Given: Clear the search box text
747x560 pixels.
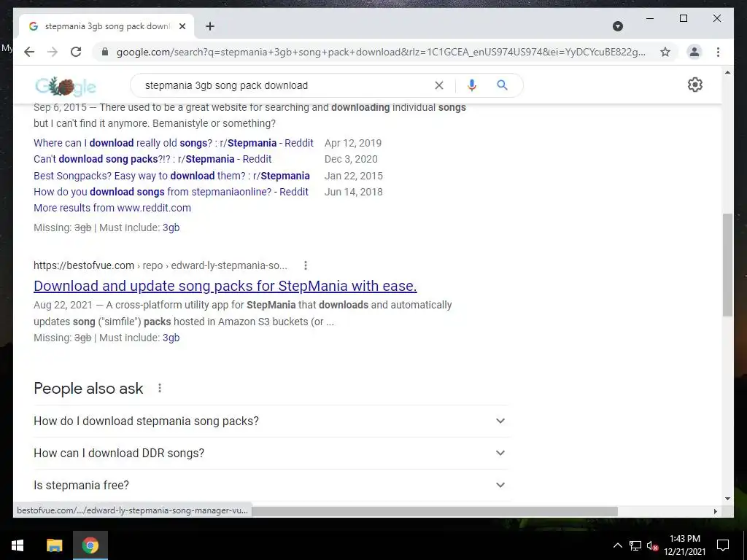Looking at the screenshot, I should pos(438,85).
